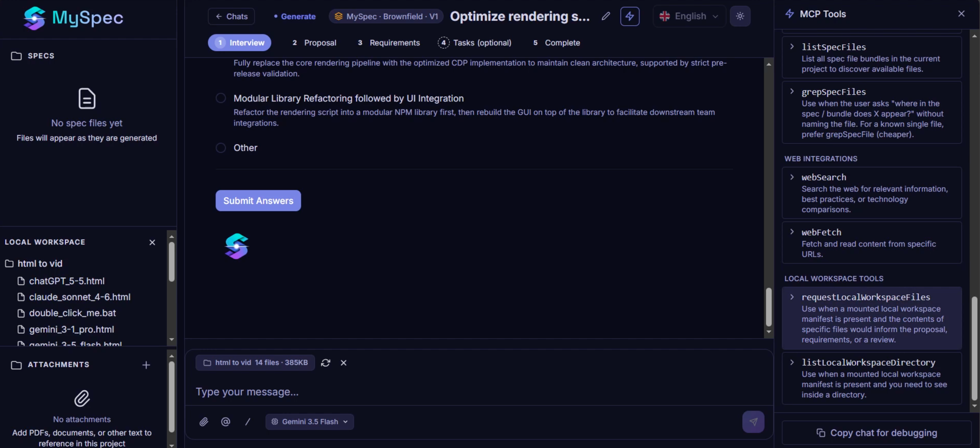Go to the Proposal step
The height and width of the screenshot is (448, 980).
(314, 43)
